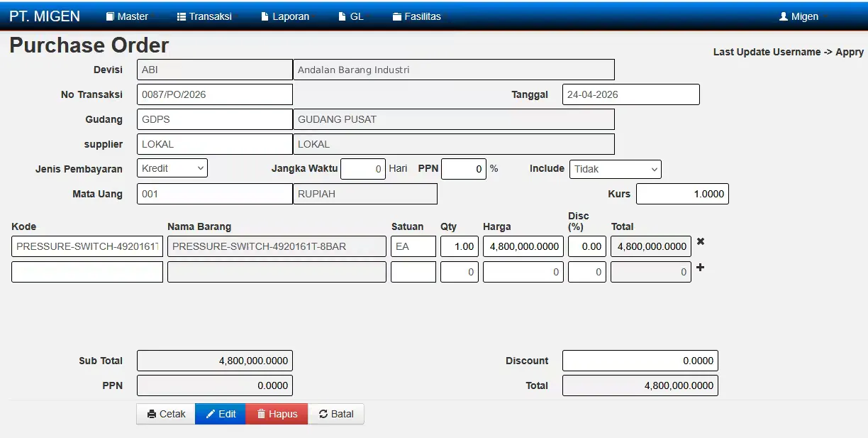Viewport: 868px width, 438px height.
Task: Click the Harga field 4,800,000.0000
Action: tap(523, 246)
